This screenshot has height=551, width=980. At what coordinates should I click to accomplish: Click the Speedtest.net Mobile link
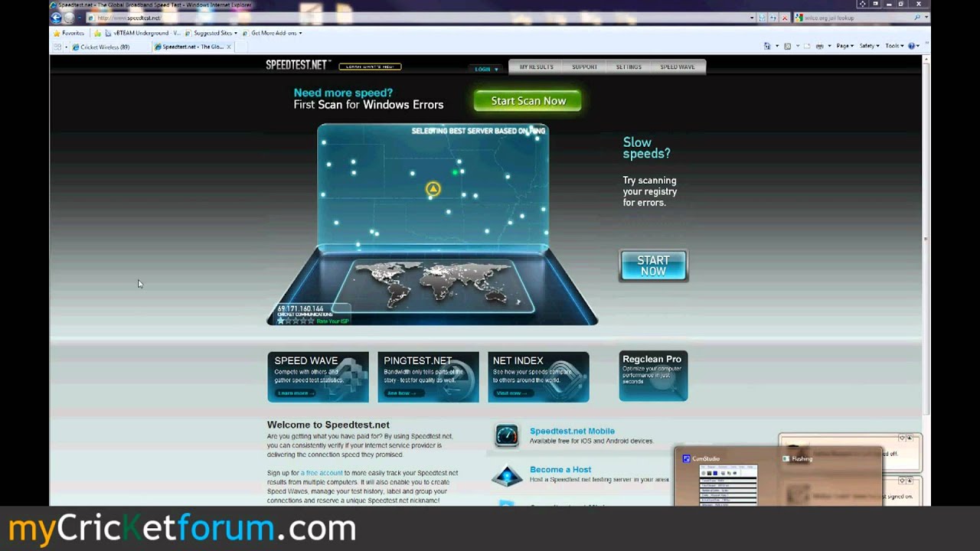[572, 431]
